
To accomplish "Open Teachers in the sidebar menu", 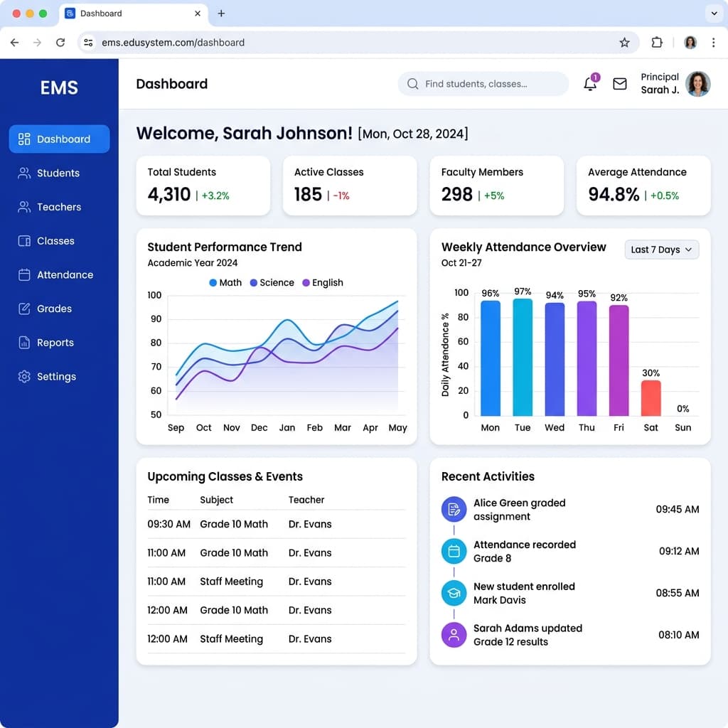I will point(60,207).
